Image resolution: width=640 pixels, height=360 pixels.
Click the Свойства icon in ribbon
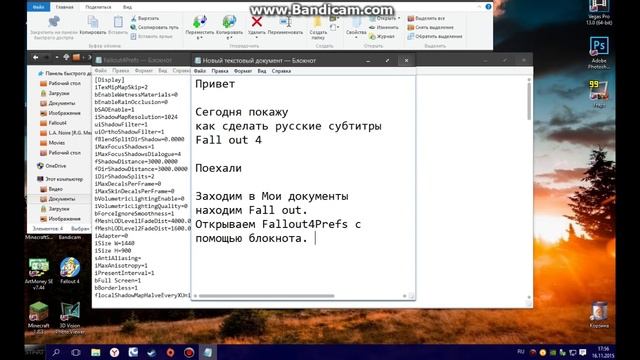point(356,22)
